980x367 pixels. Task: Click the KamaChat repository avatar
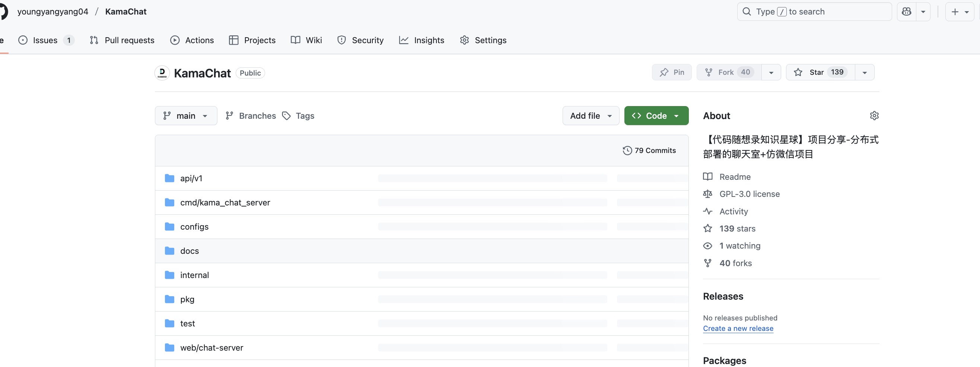[x=162, y=73]
